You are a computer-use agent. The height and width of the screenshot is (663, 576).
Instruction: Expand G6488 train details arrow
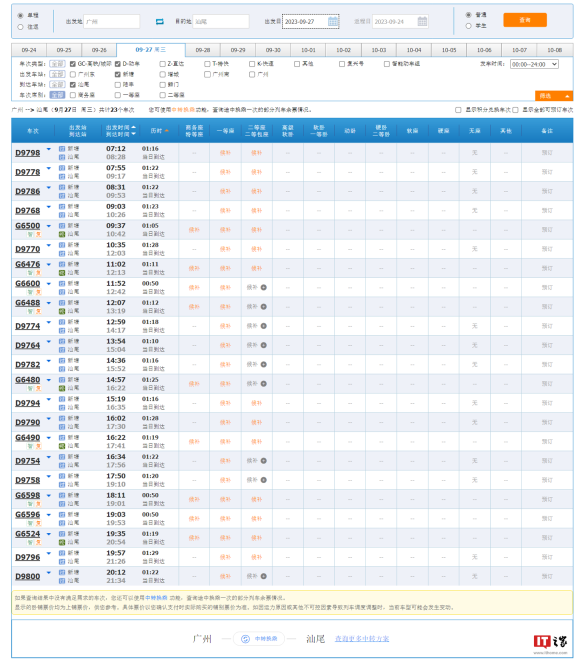pyautogui.click(x=49, y=303)
